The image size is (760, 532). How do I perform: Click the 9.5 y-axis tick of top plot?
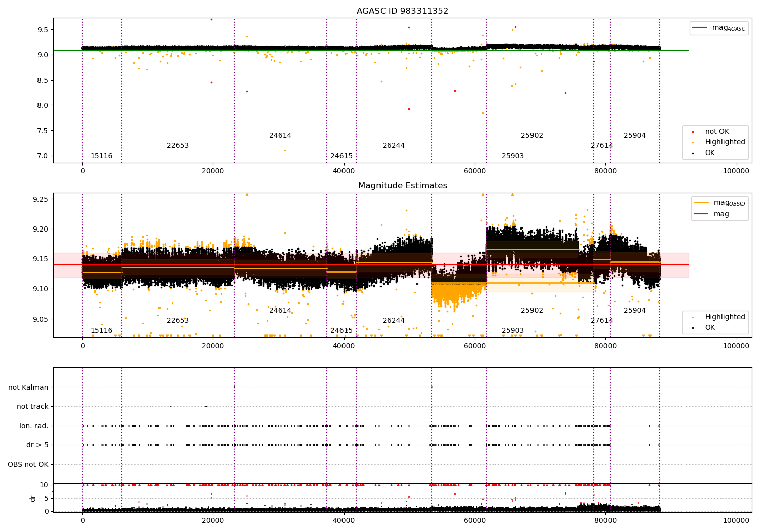point(43,30)
